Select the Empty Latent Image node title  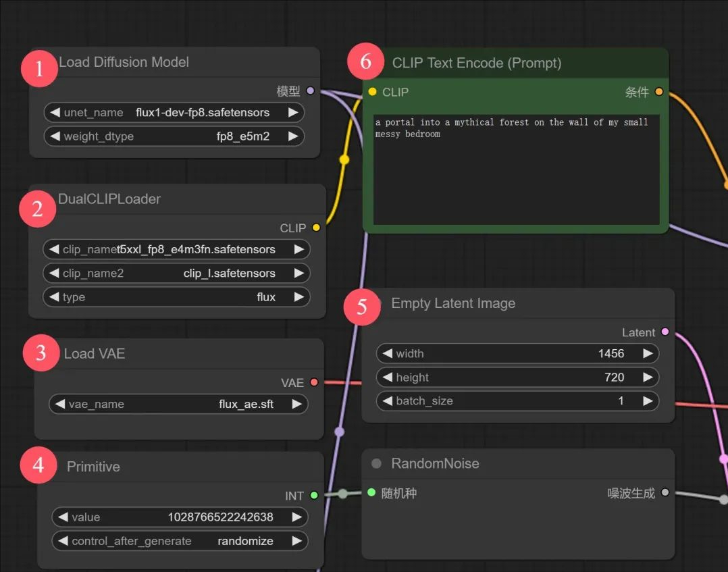[x=453, y=304]
